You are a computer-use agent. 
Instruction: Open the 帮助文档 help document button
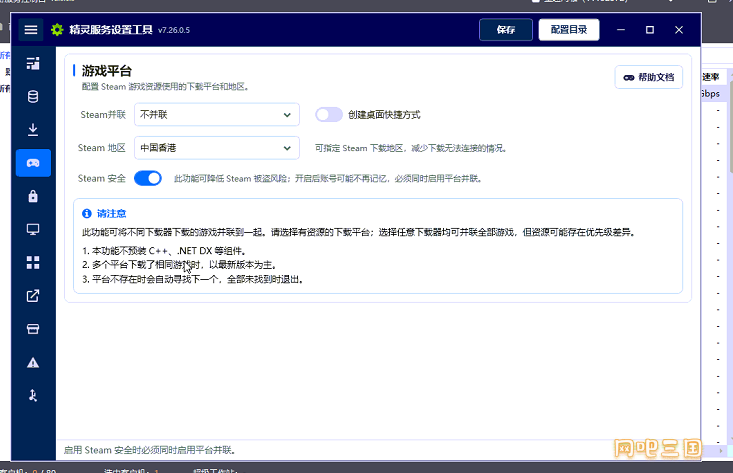click(x=649, y=77)
